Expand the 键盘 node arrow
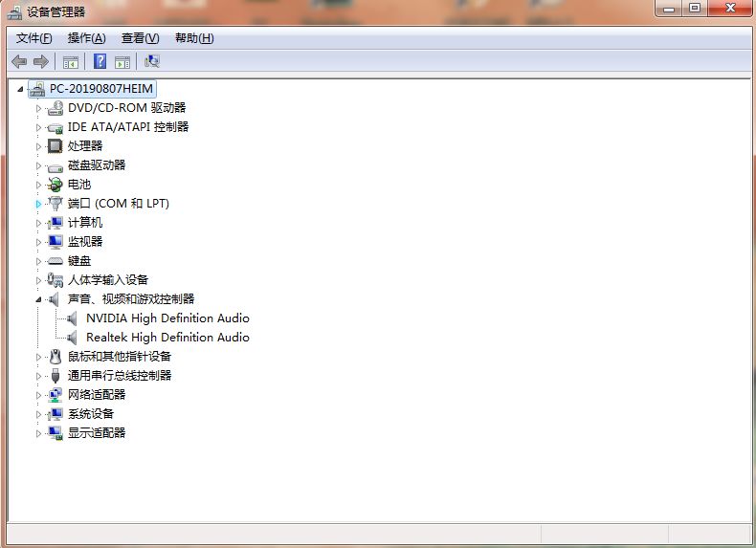The height and width of the screenshot is (548, 756). pyautogui.click(x=38, y=261)
